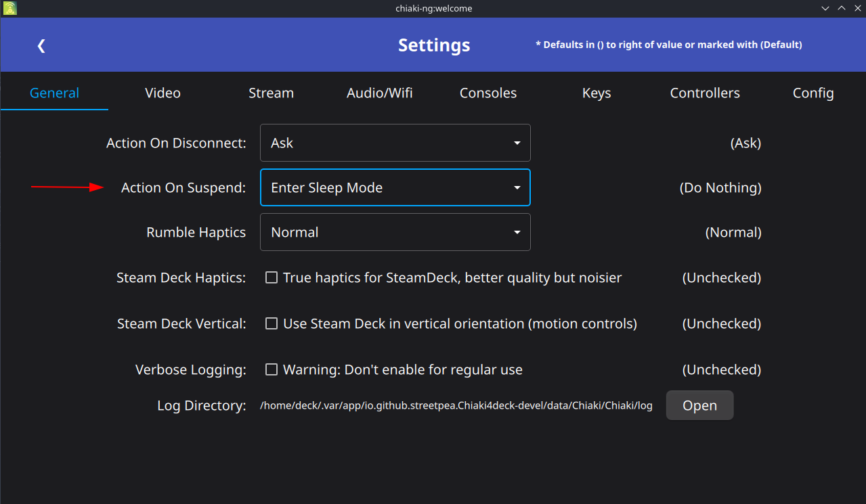Open the Keys tab
This screenshot has width=866, height=504.
tap(597, 93)
